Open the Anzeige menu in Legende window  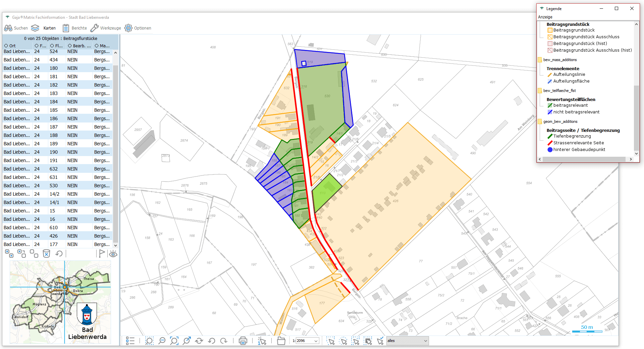[545, 17]
